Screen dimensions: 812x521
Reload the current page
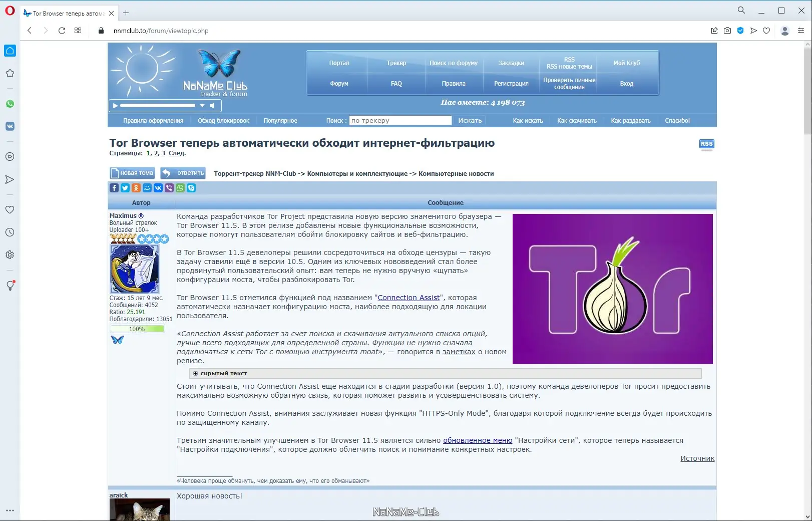pyautogui.click(x=62, y=31)
